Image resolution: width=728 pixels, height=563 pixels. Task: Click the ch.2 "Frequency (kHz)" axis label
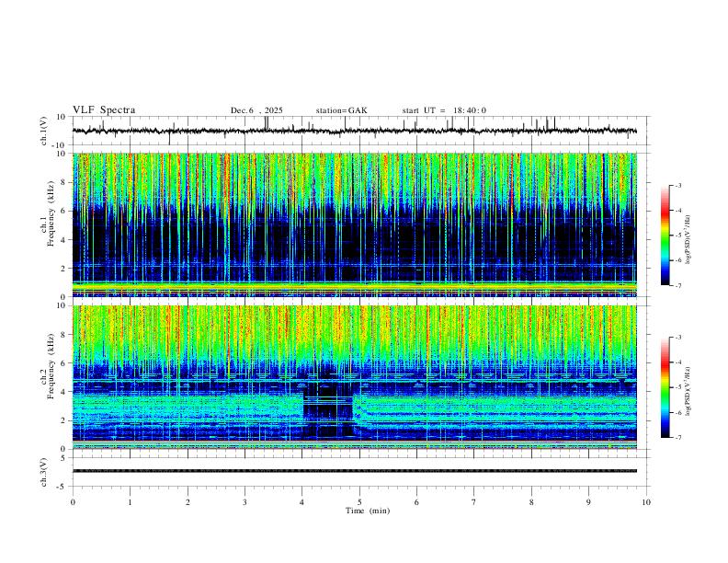pyautogui.click(x=51, y=368)
